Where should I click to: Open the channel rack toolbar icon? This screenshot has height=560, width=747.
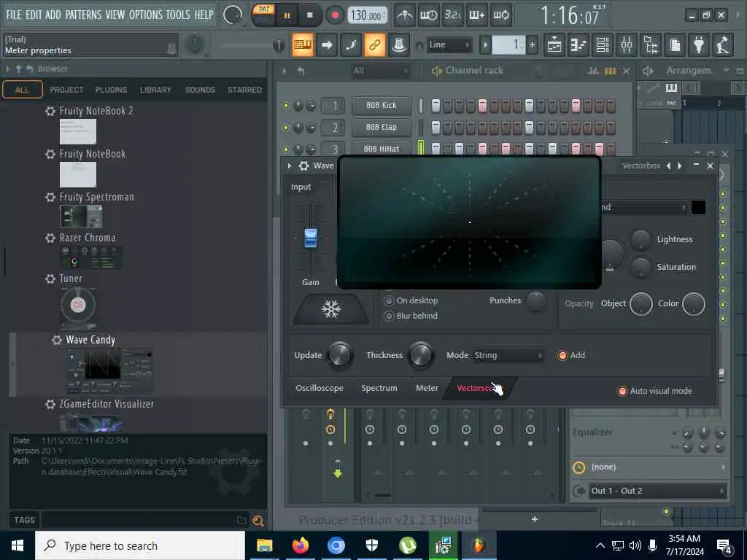[603, 45]
